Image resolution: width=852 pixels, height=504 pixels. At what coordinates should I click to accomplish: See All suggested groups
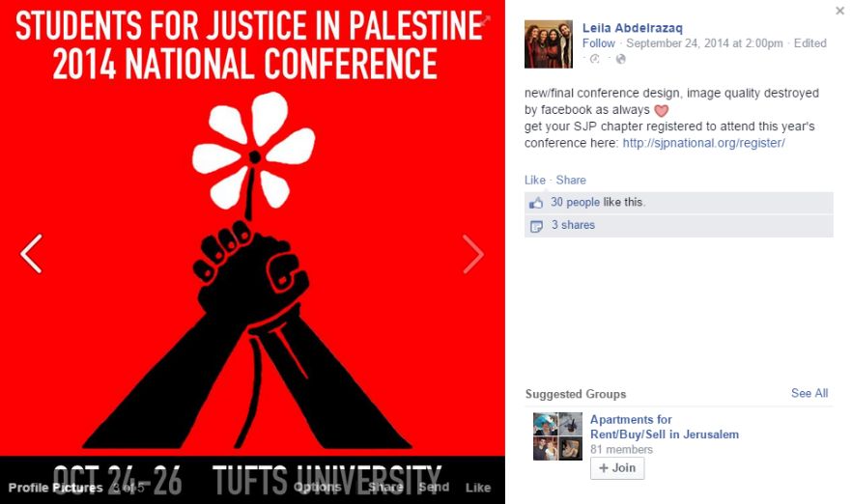[x=809, y=393]
